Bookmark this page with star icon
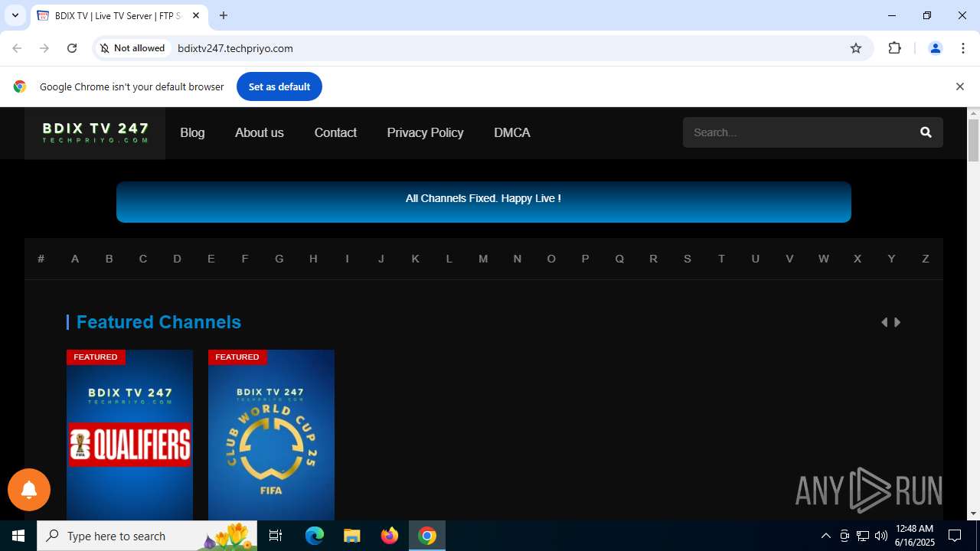This screenshot has height=551, width=980. tap(856, 48)
